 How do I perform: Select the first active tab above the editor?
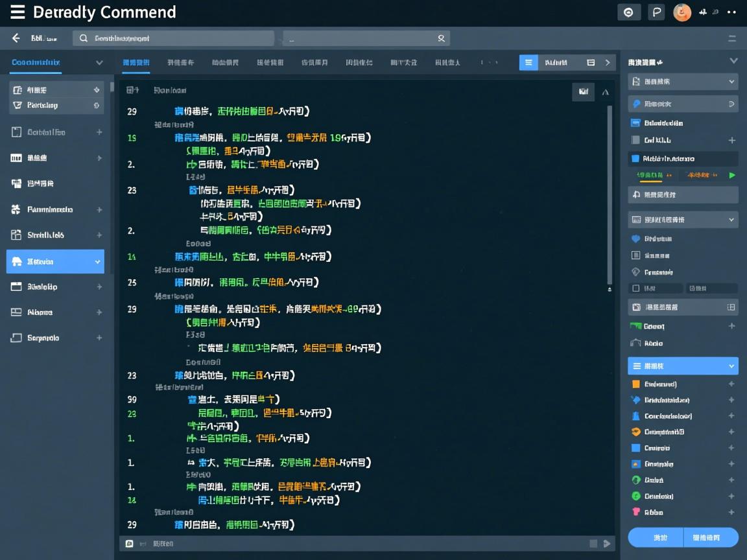136,63
